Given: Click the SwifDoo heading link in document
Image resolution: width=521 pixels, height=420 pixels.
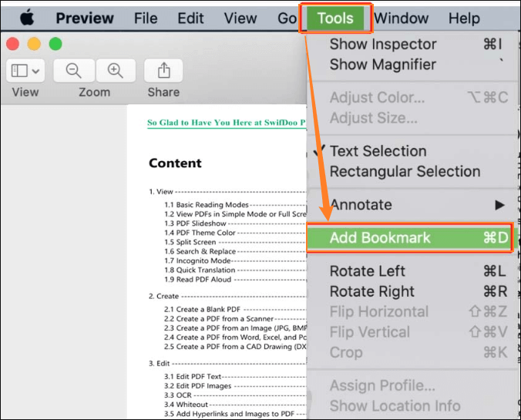Looking at the screenshot, I should [227, 123].
